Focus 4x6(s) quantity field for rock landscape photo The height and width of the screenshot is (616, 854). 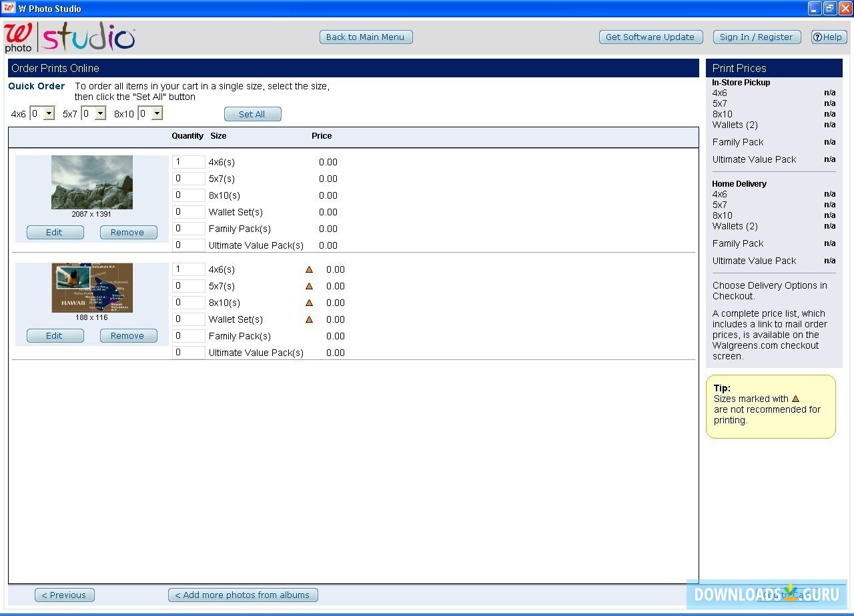(188, 162)
